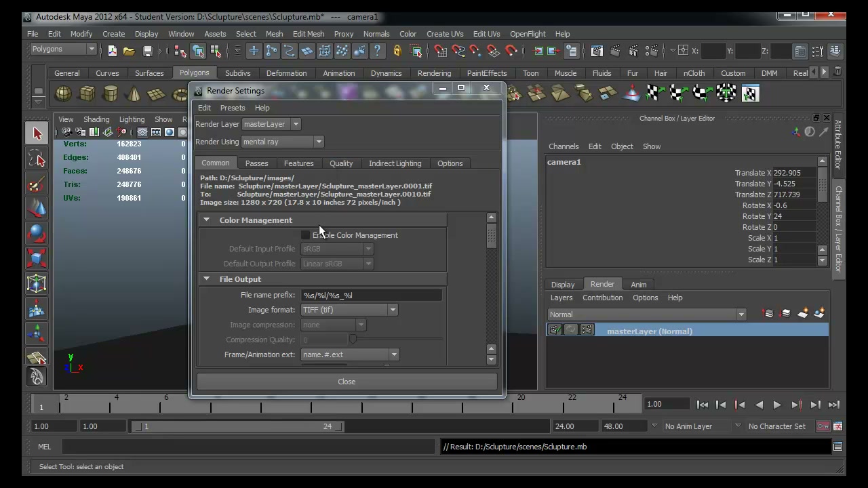Click the Render Settings vertical scrollbar
This screenshot has width=868, height=488.
(492, 289)
